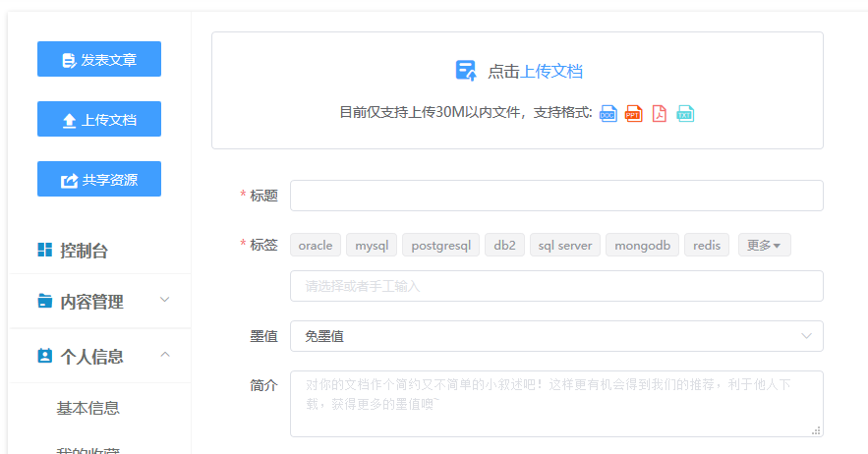This screenshot has width=868, height=454.
Task: Focus the 标题 input field
Action: tap(556, 196)
